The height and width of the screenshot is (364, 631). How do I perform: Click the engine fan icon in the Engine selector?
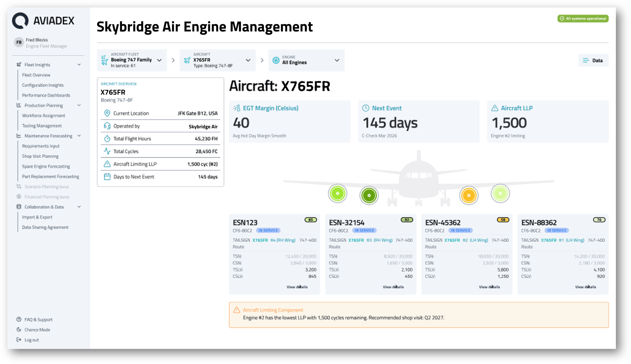pyautogui.click(x=276, y=60)
